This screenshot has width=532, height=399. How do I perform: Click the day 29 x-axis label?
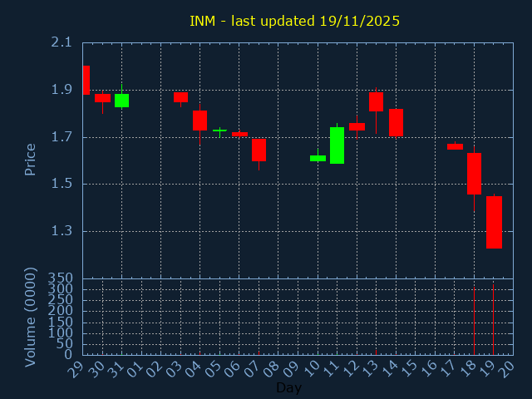pos(76,369)
